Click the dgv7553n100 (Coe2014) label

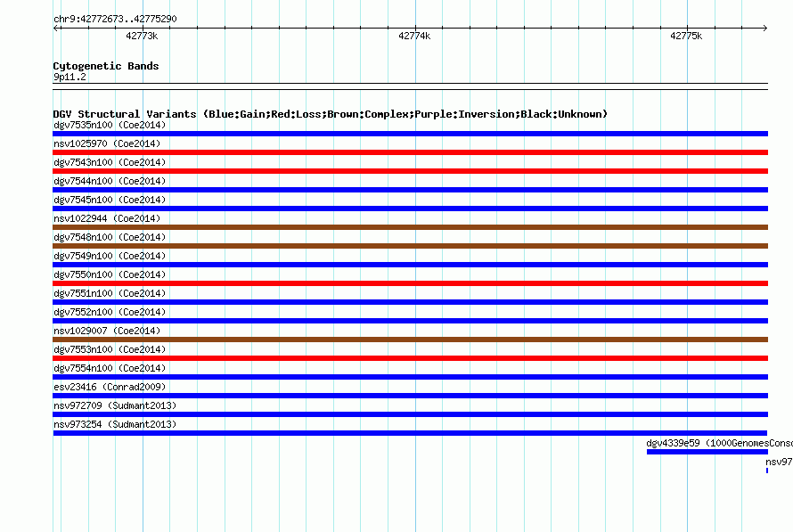click(110, 349)
